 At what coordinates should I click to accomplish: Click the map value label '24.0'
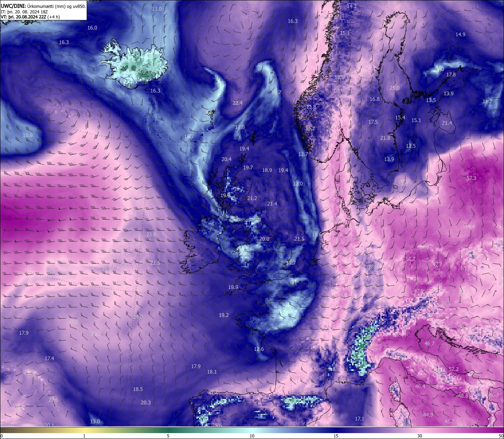138,317
